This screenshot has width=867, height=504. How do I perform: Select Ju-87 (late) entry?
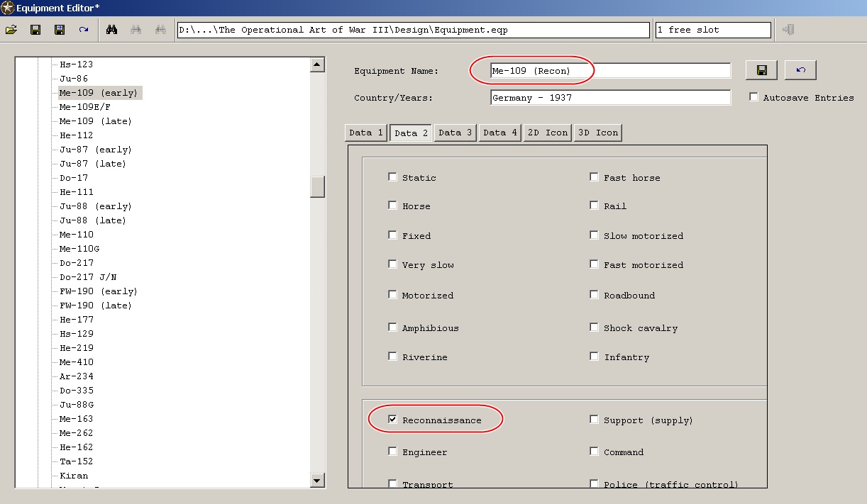tap(93, 164)
